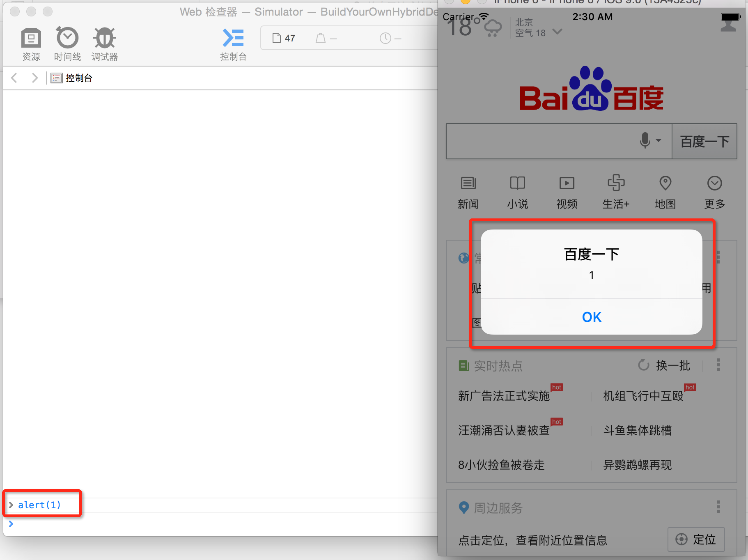This screenshot has height=560, width=748.
Task: Open the 时间线 (Timeline) tab
Action: pyautogui.click(x=67, y=45)
